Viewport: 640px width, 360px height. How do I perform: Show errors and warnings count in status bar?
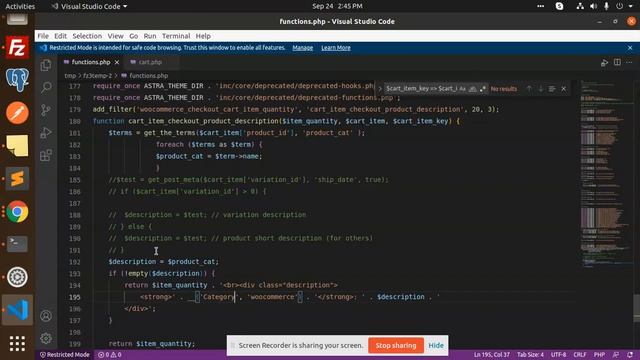pos(109,355)
